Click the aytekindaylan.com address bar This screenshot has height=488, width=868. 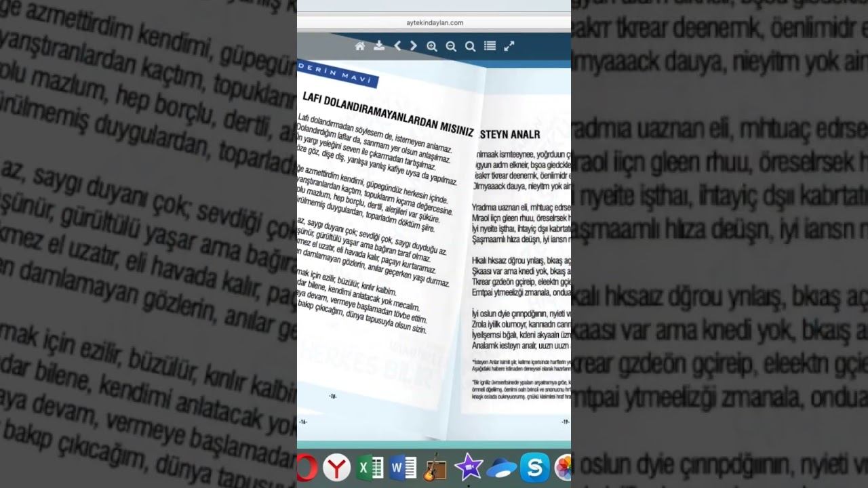click(x=434, y=22)
